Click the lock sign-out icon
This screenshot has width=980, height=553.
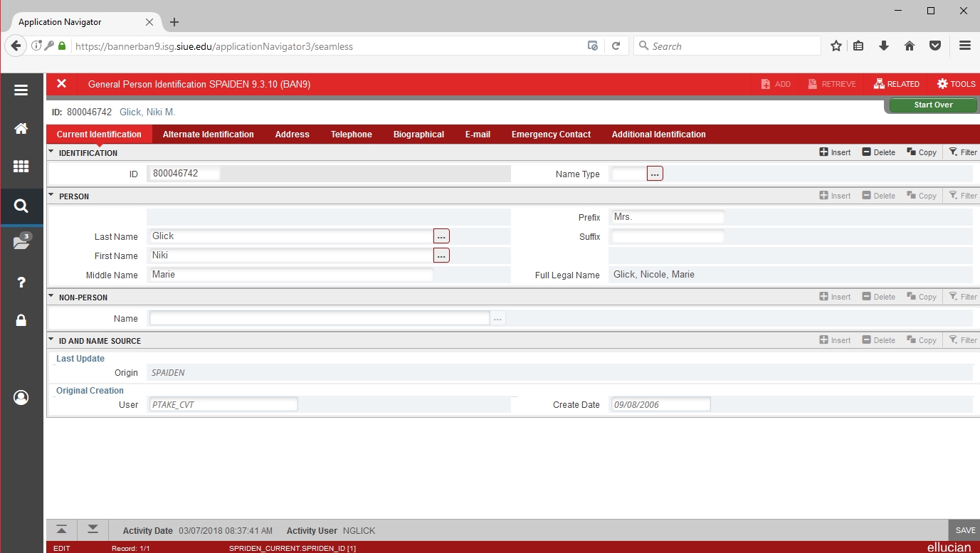pos(21,320)
